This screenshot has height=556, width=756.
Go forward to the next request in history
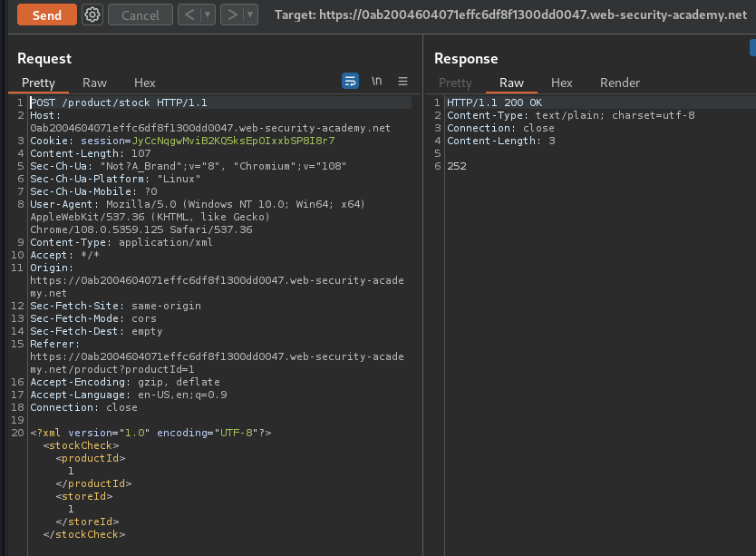click(232, 15)
